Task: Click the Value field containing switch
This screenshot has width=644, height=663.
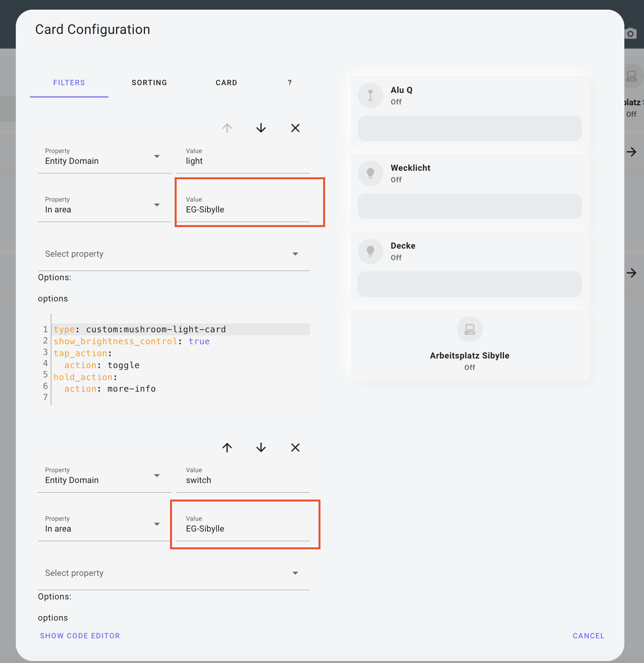Action: point(243,480)
